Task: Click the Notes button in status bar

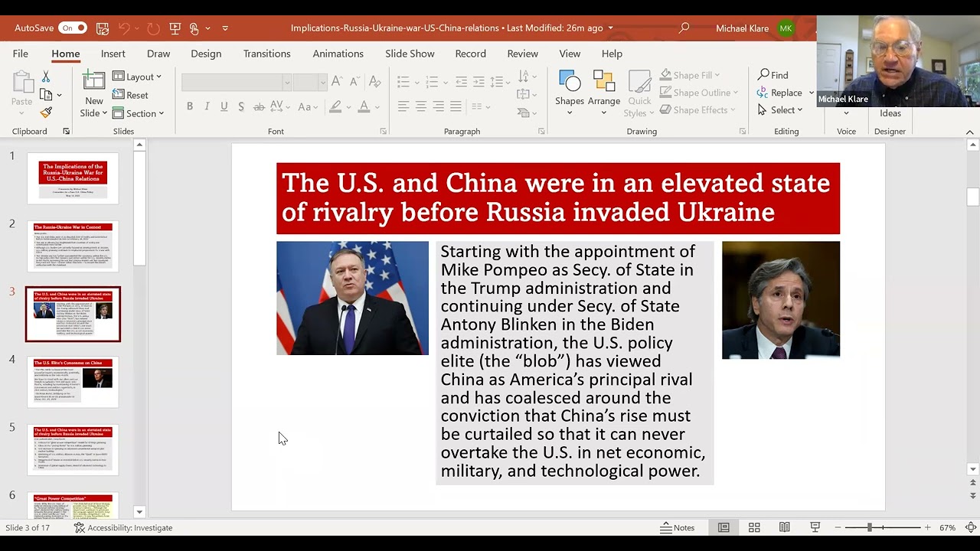Action: point(678,527)
